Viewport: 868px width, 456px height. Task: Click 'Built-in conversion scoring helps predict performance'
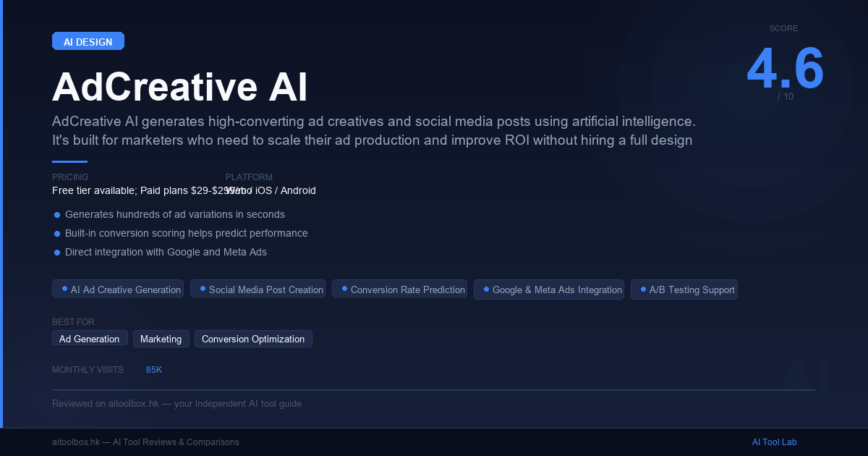187,233
